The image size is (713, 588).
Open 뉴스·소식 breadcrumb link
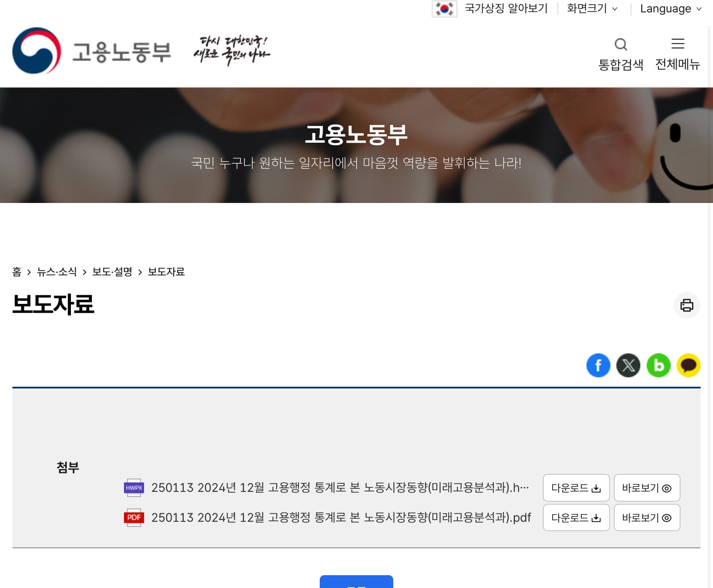(57, 272)
